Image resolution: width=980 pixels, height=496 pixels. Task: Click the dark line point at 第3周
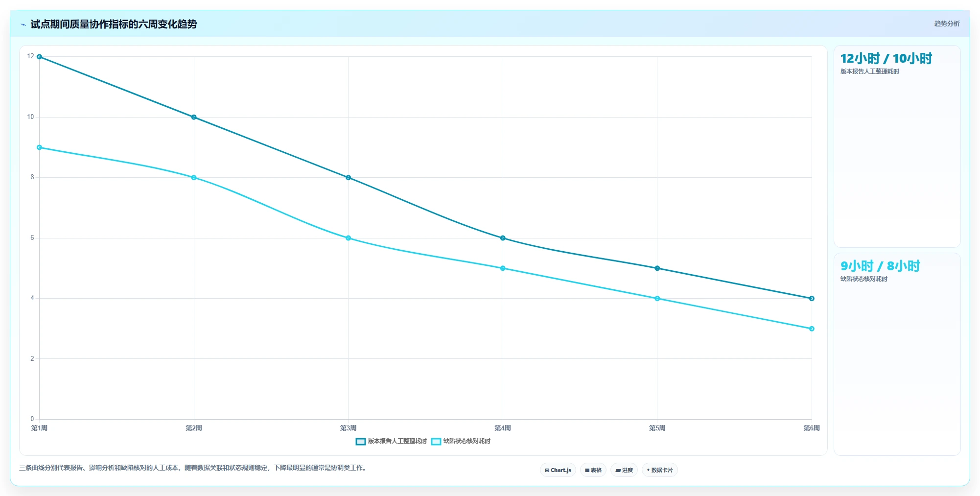point(349,178)
